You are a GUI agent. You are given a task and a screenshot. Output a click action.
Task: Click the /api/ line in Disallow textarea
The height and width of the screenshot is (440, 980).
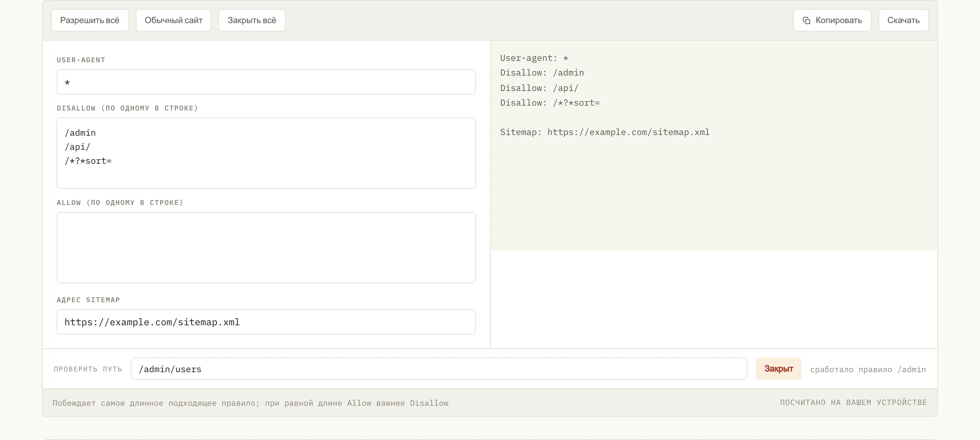click(78, 147)
